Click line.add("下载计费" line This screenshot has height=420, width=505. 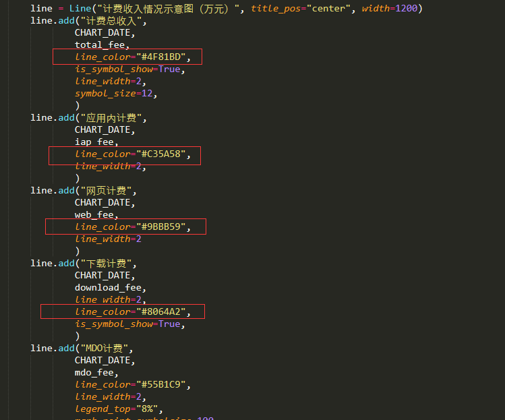(x=84, y=264)
